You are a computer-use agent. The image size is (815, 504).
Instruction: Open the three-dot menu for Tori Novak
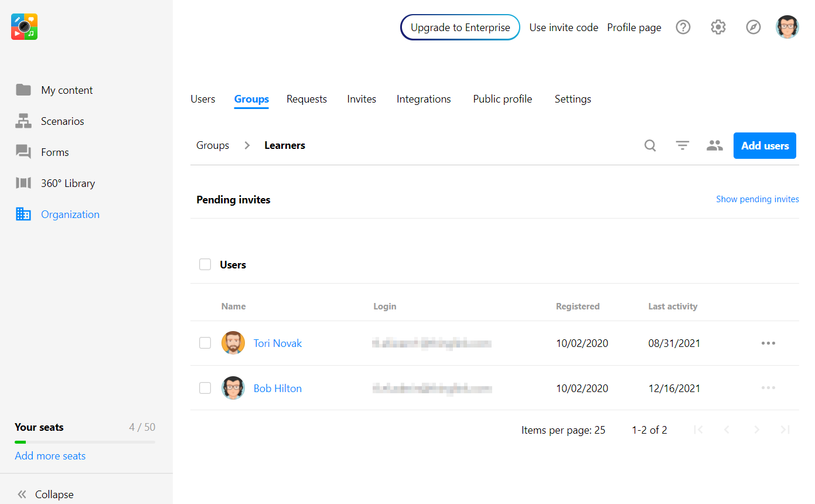[768, 343]
